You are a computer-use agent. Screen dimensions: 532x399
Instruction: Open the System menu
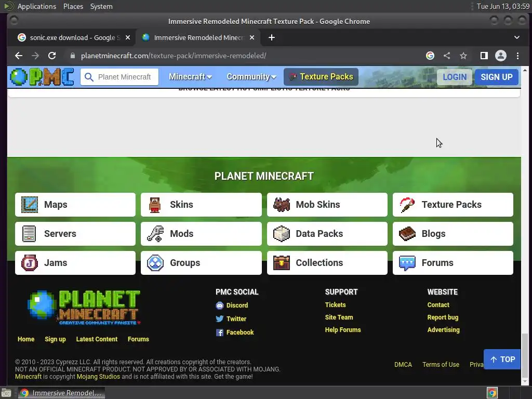(101, 6)
